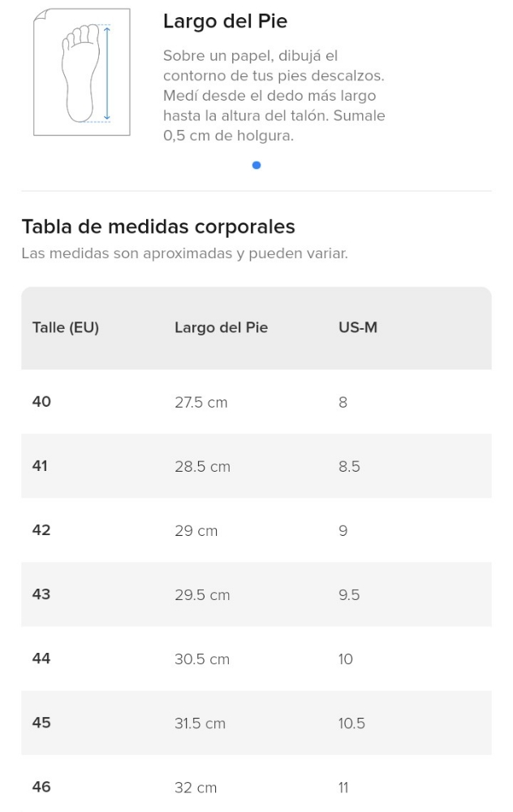Click the foot length measurement illustration
Screen dimensions: 513x812
coord(81,71)
